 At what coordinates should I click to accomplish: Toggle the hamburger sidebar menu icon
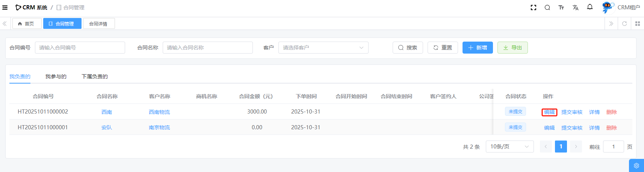click(5, 7)
